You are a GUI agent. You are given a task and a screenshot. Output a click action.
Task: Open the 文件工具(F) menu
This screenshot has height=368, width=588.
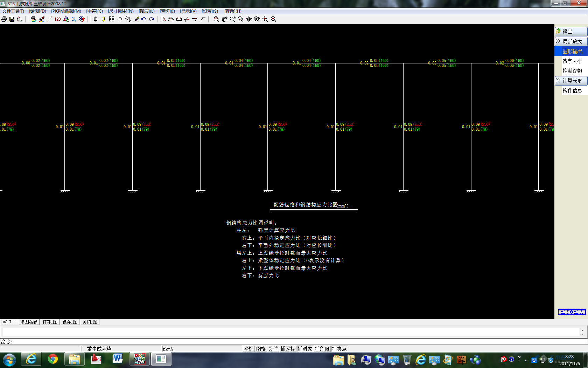click(13, 11)
